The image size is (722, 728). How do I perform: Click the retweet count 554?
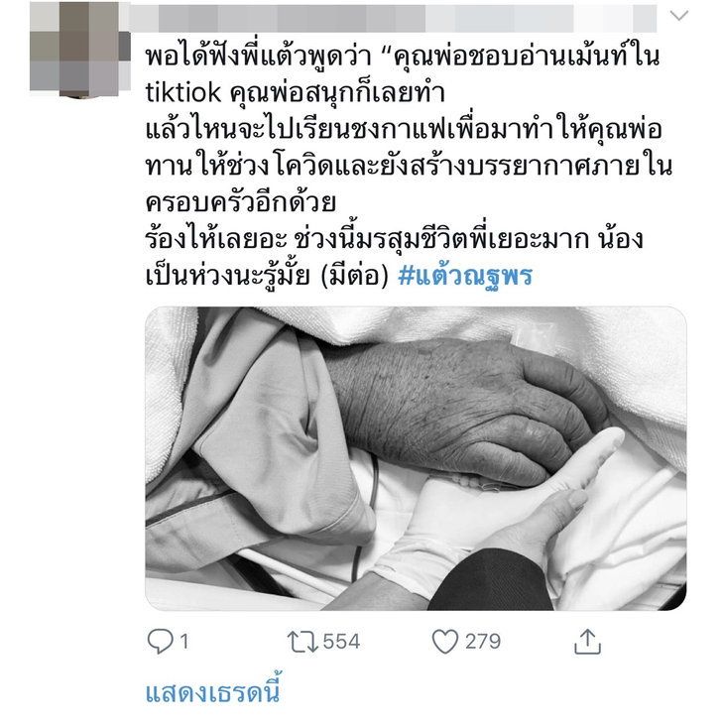(x=341, y=642)
